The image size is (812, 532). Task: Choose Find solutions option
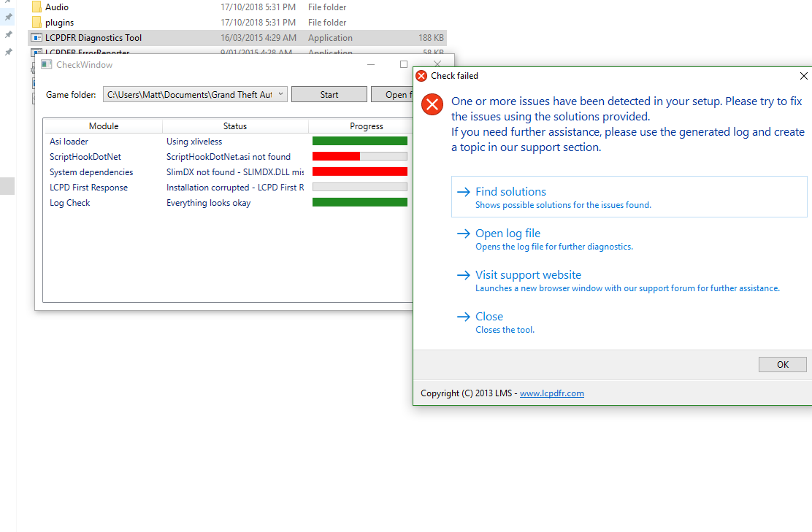(629, 196)
